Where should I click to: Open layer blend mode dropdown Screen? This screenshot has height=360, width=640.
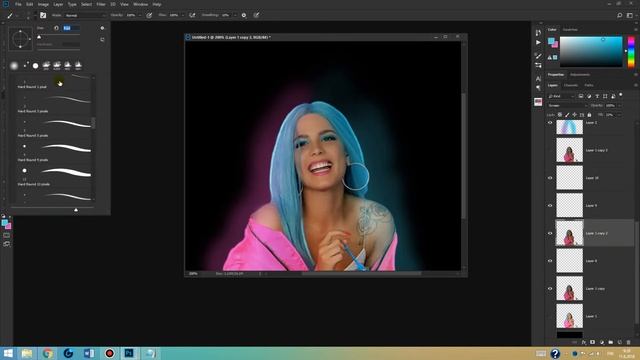[567, 105]
